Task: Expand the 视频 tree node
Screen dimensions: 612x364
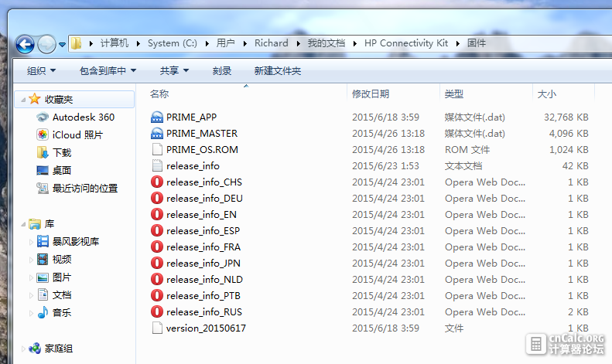Action: tap(31, 260)
